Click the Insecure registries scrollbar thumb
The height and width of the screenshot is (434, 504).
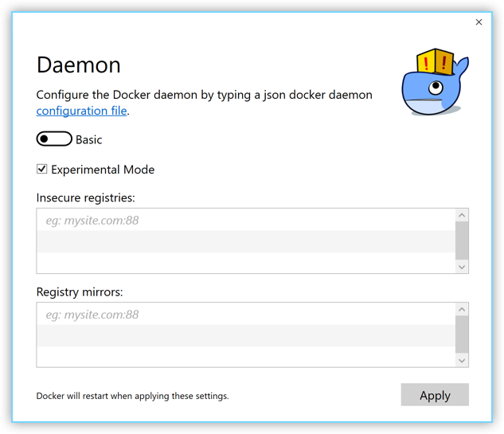point(462,240)
